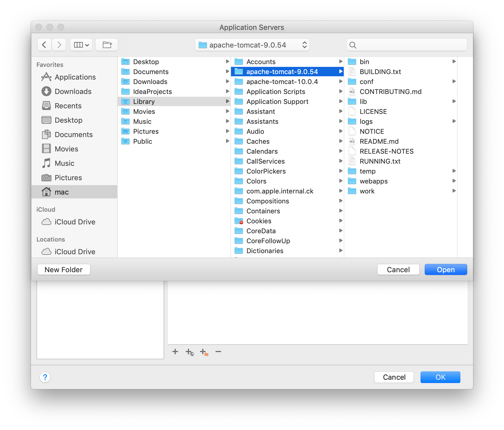Image resolution: width=504 pixels, height=430 pixels.
Task: Click the add from web plus icon
Action: pos(190,352)
